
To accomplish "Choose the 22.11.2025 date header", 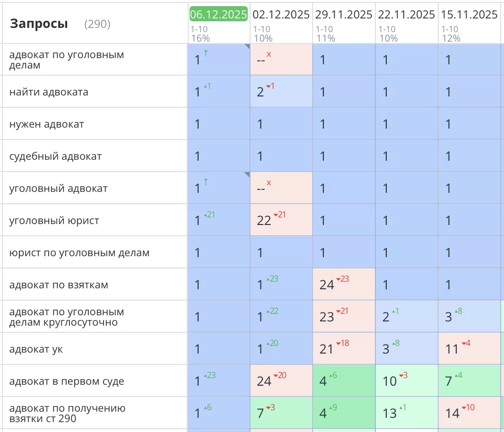I will 407,15.
